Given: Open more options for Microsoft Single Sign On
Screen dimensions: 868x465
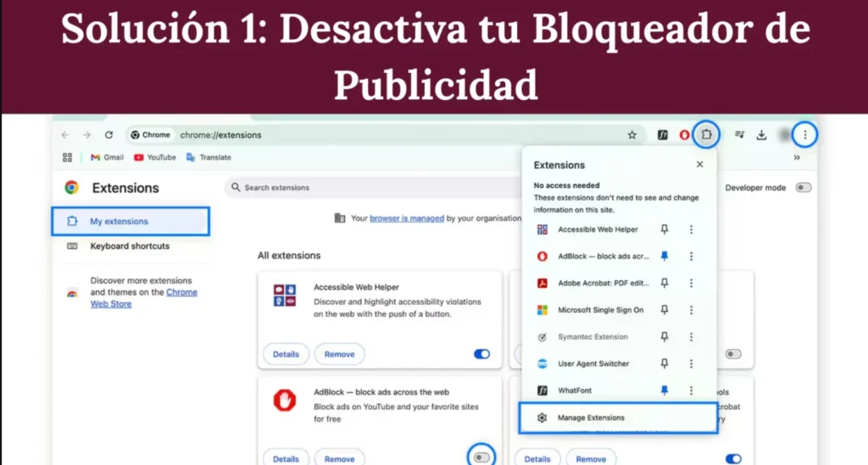Looking at the screenshot, I should pos(691,310).
